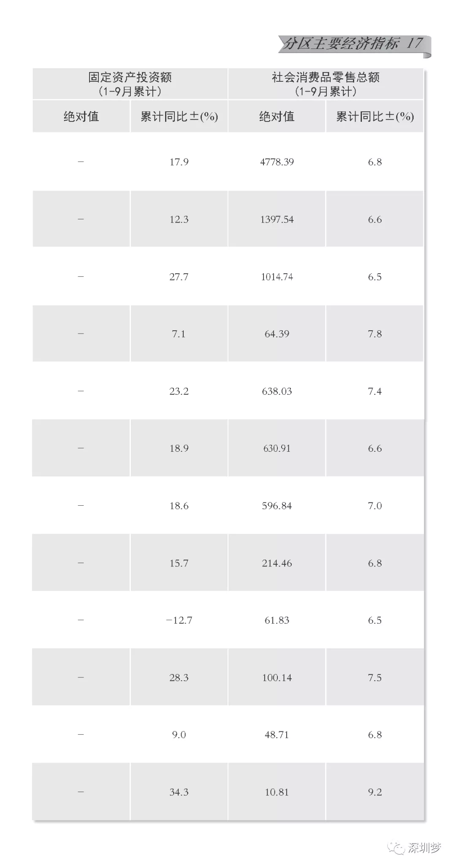
Task: Click the cell containing 64.39
Action: click(277, 334)
